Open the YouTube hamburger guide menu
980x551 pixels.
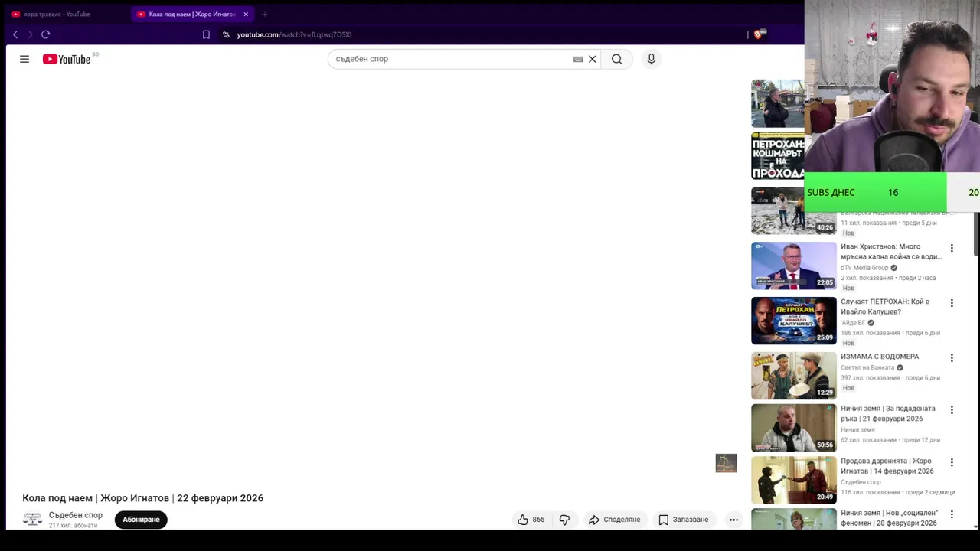(24, 59)
